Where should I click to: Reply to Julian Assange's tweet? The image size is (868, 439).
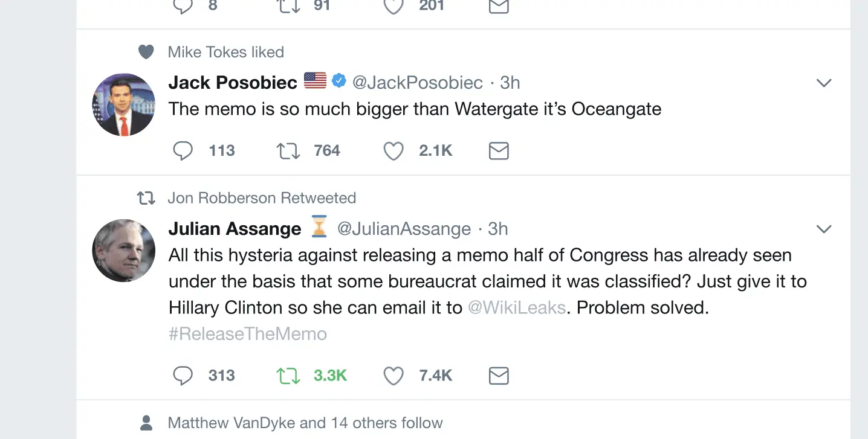pos(183,376)
